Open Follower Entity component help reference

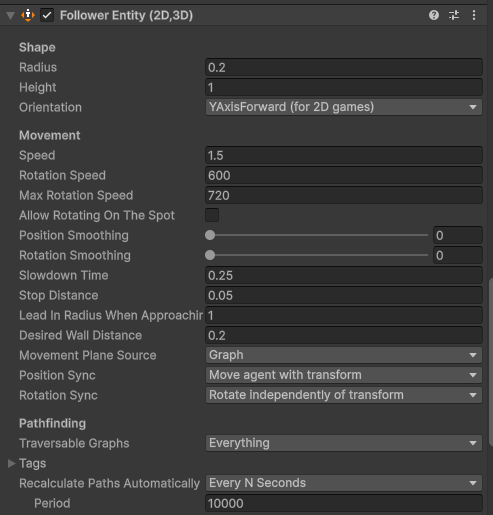434,15
